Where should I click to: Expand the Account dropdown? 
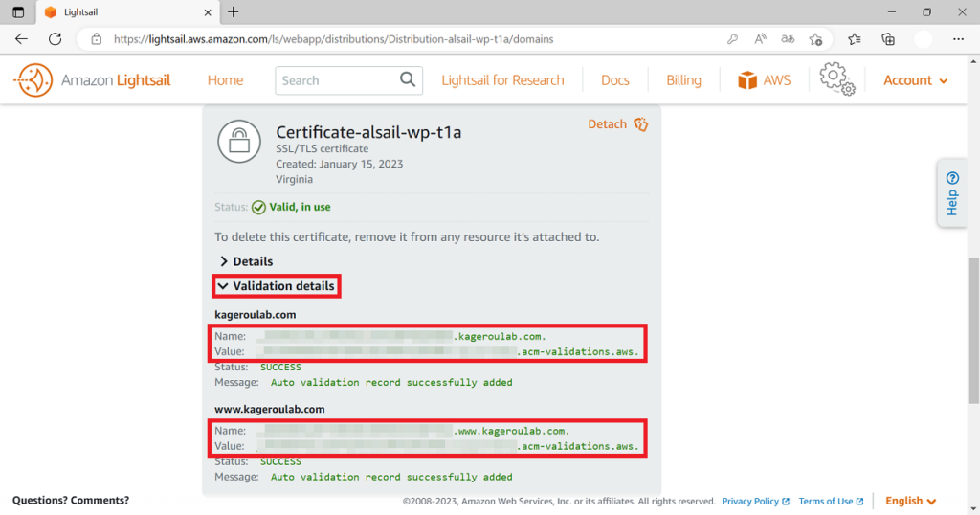pyautogui.click(x=916, y=80)
